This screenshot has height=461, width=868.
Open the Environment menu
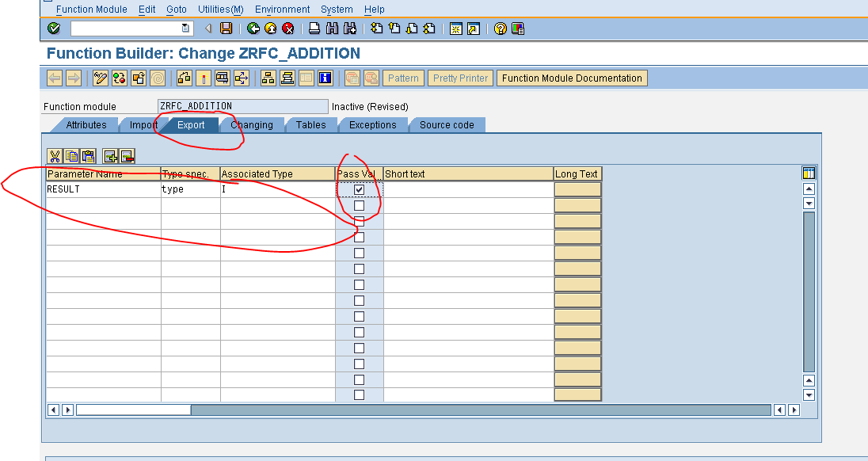click(x=282, y=10)
